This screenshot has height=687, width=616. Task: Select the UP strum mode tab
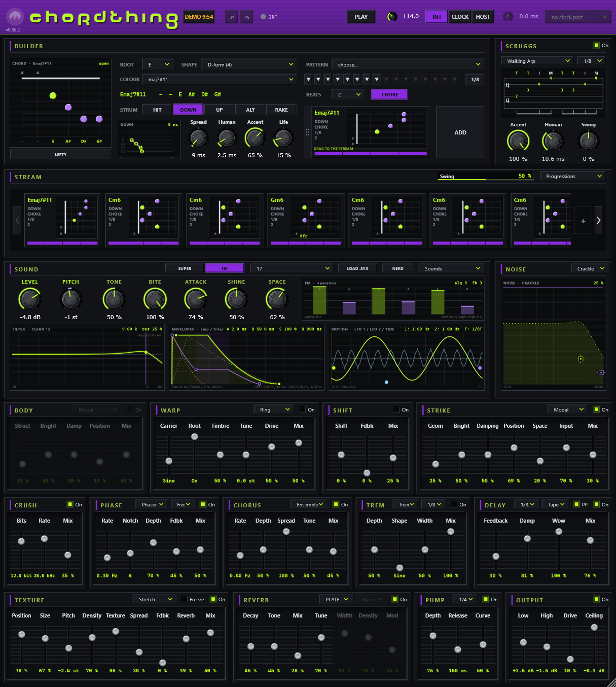tap(220, 110)
